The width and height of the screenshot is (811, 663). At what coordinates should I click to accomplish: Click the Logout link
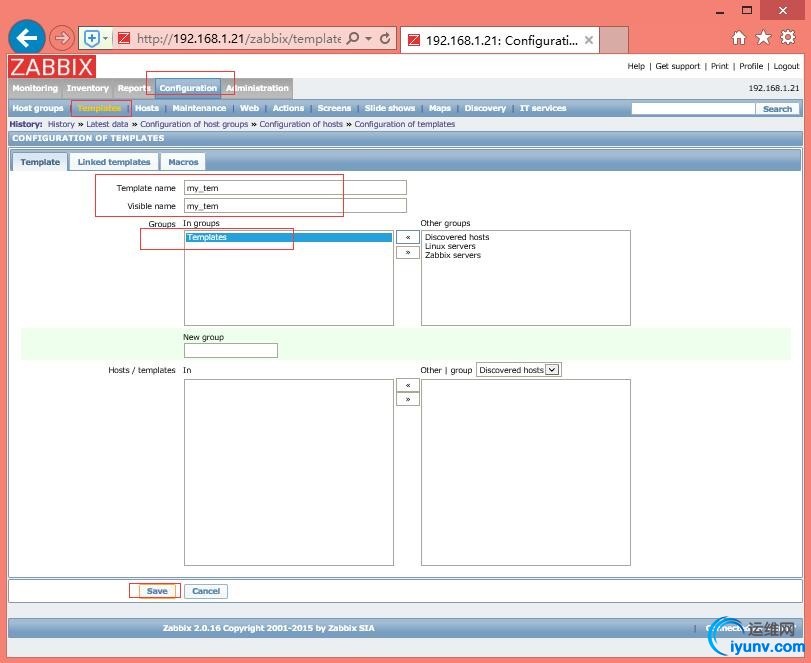pyautogui.click(x=786, y=66)
